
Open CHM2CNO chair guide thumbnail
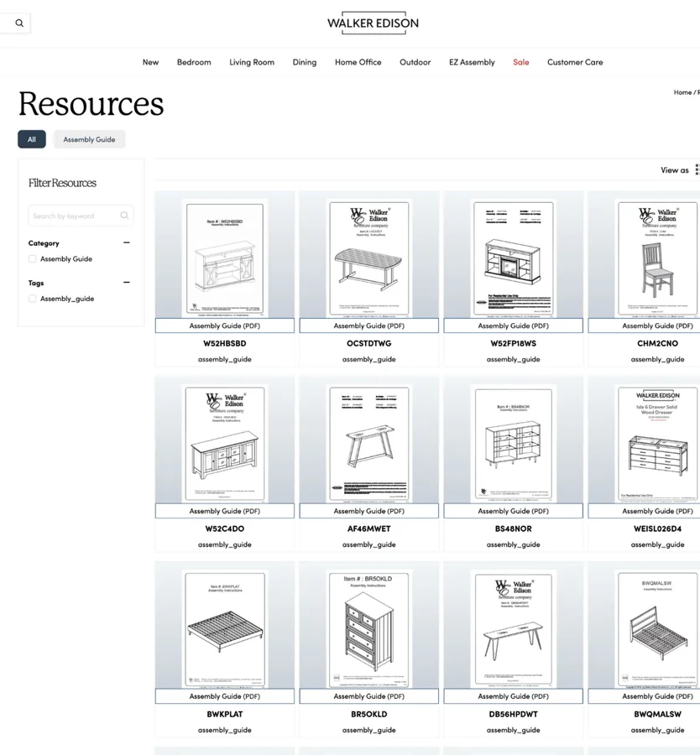pyautogui.click(x=657, y=258)
